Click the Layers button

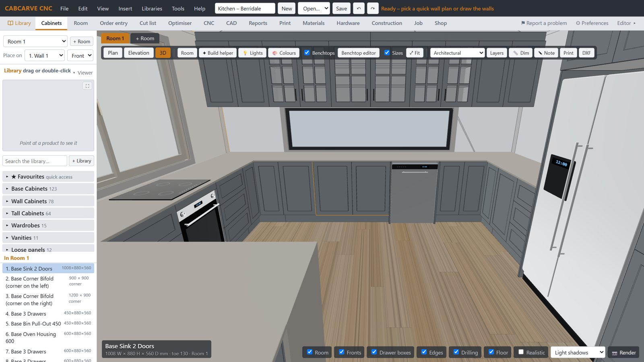(x=497, y=53)
